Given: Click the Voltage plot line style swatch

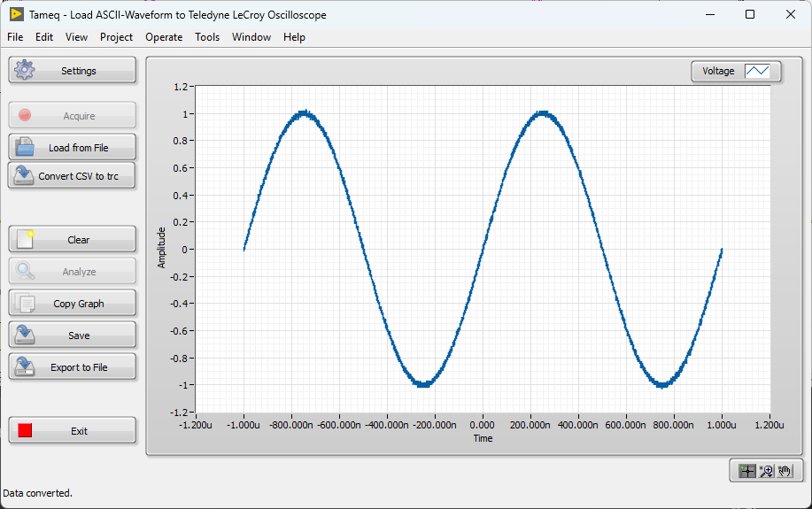Looking at the screenshot, I should 757,72.
